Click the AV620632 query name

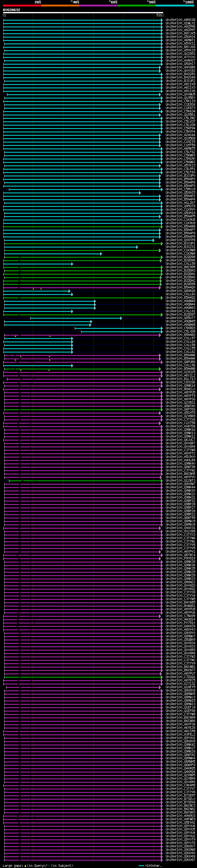click(x=11, y=10)
